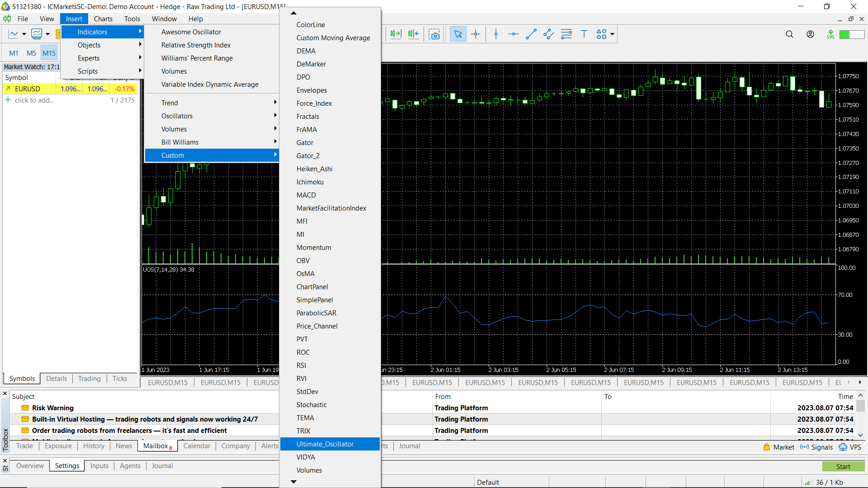This screenshot has height=488, width=868.
Task: Open the Market link with bag icon
Action: point(778,447)
